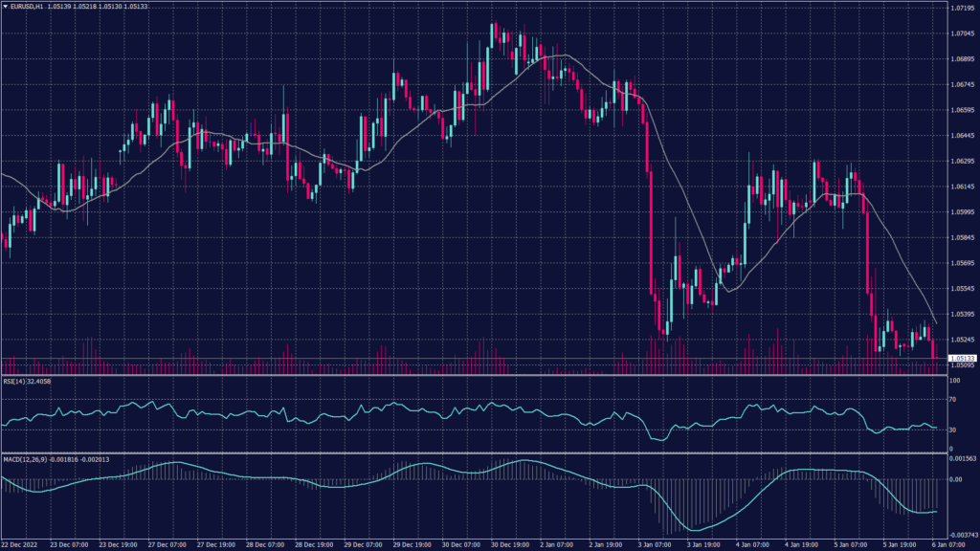Click the MACD 0.001563 scale label
Image resolution: width=980 pixels, height=551 pixels.
pos(960,459)
